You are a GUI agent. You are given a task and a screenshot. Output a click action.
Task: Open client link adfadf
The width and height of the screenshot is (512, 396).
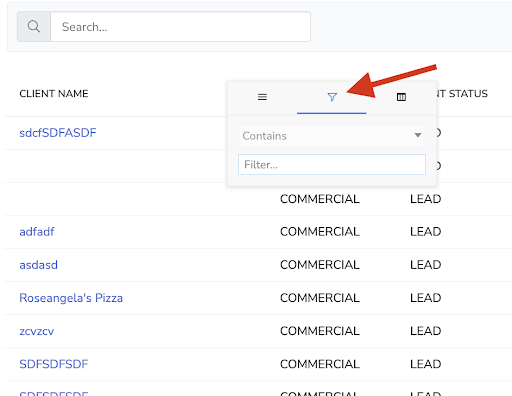[37, 232]
